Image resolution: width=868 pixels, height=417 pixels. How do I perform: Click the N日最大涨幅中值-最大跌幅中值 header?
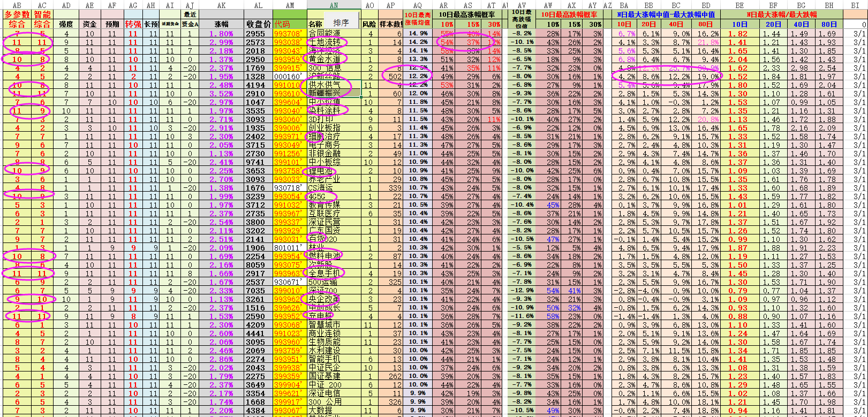click(666, 14)
